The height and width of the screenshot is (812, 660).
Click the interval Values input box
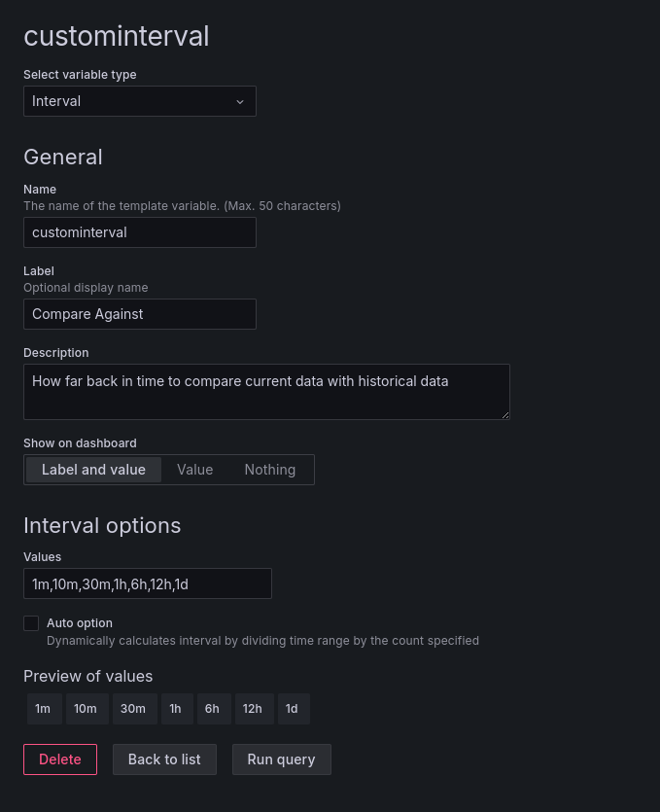point(148,583)
